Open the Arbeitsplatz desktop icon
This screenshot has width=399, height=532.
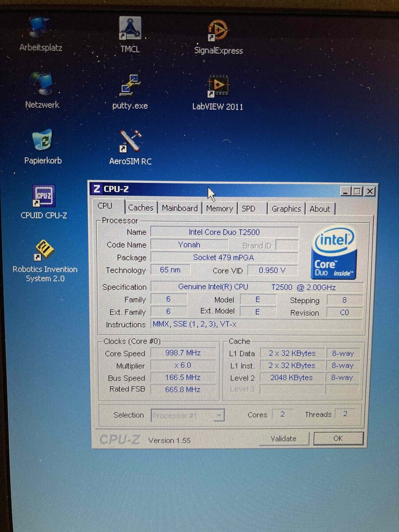coord(41,35)
